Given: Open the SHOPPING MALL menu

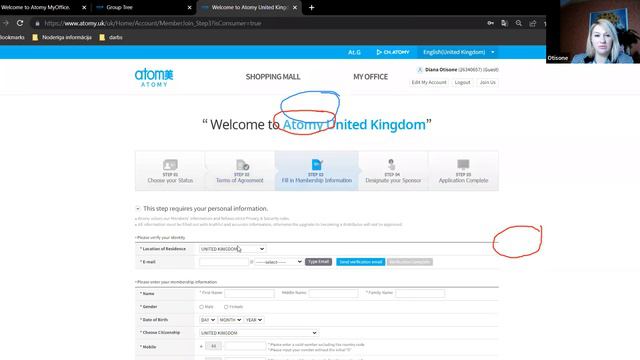Looking at the screenshot, I should click(273, 77).
